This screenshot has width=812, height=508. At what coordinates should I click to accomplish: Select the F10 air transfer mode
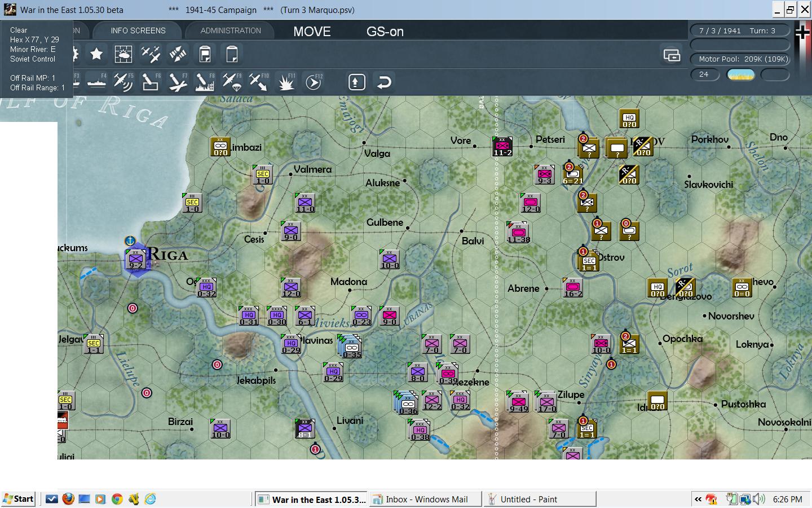(258, 82)
